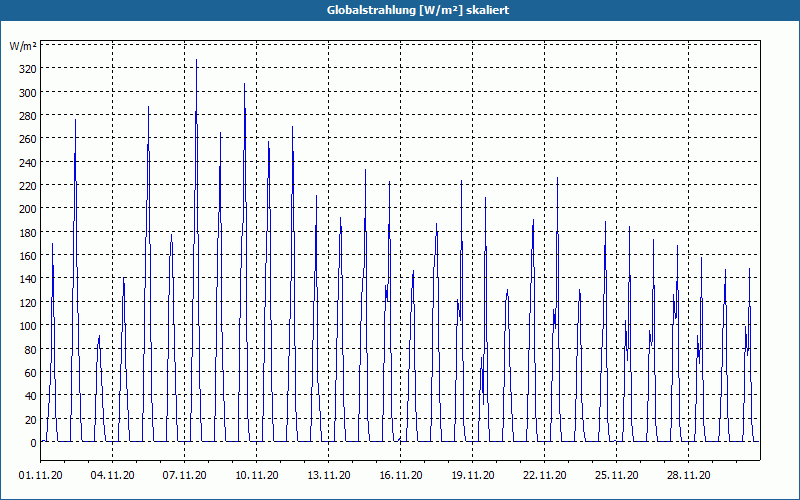
Task: Click the date label 10.11.20
Action: (257, 476)
